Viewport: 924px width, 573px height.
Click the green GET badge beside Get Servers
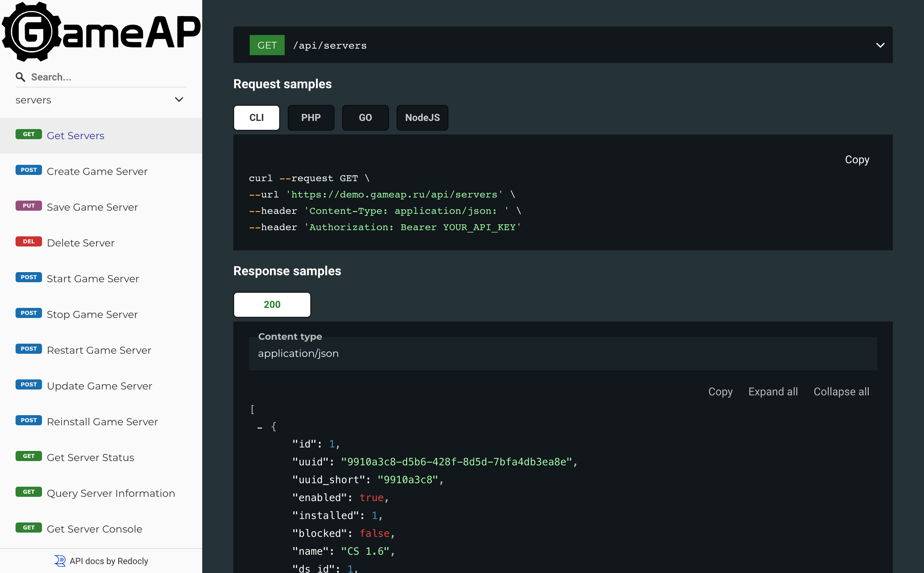(x=28, y=134)
